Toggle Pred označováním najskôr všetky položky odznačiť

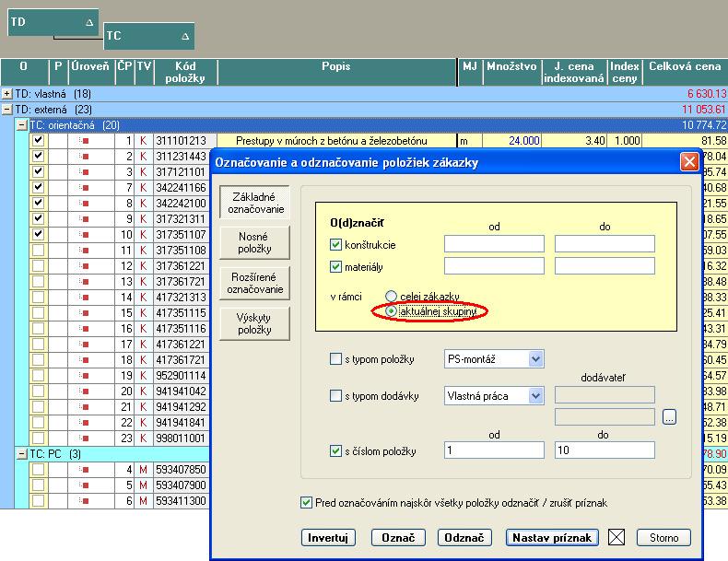pos(306,503)
